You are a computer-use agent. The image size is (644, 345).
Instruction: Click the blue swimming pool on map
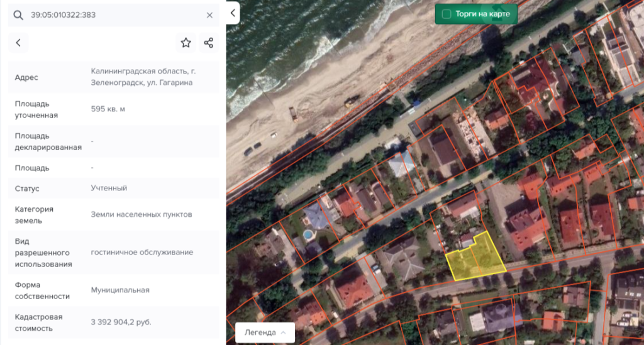307,234
